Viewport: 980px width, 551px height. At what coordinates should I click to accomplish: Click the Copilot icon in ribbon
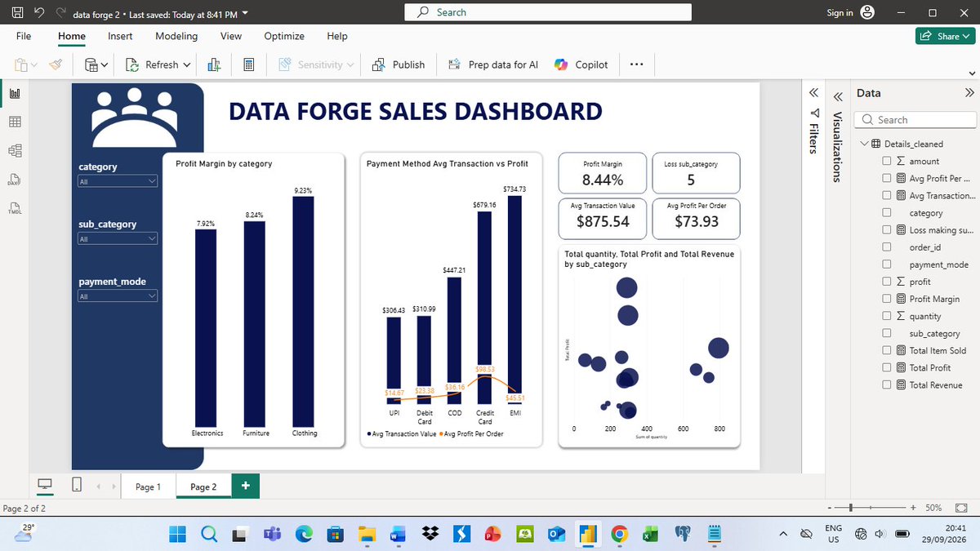[x=561, y=64]
